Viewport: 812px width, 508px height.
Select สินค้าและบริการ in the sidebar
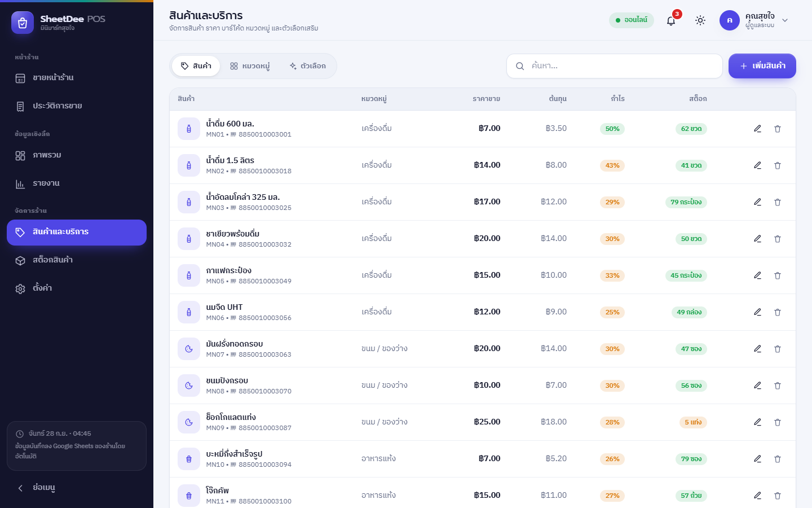tap(77, 233)
